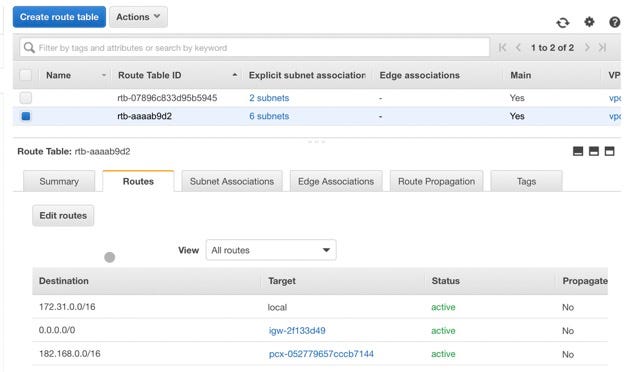
Task: Expand the All routes view dropdown
Action: [x=271, y=250]
